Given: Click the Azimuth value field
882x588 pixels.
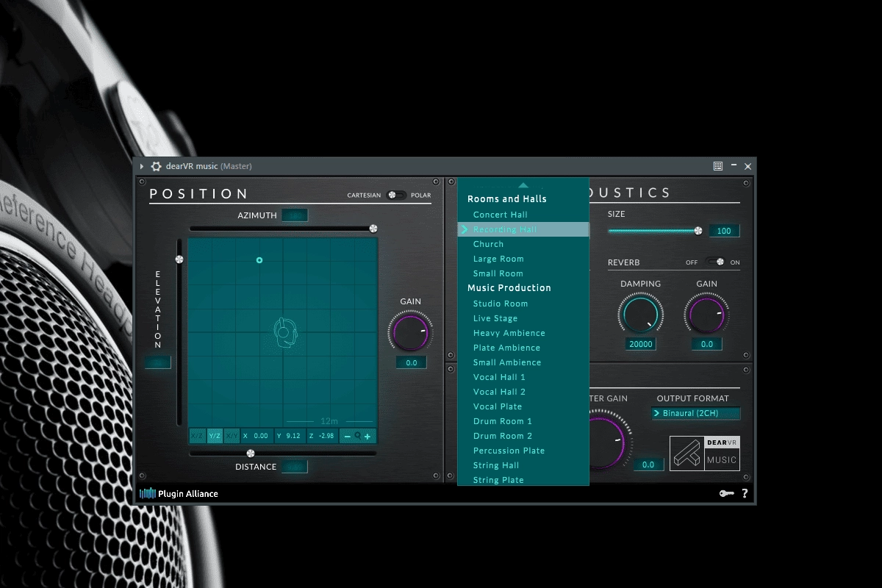Looking at the screenshot, I should pyautogui.click(x=295, y=215).
